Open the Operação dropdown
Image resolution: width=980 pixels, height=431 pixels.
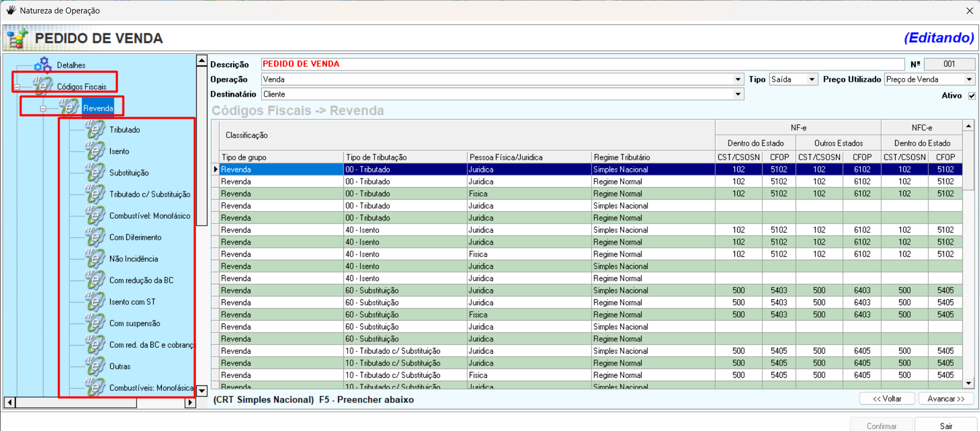738,79
